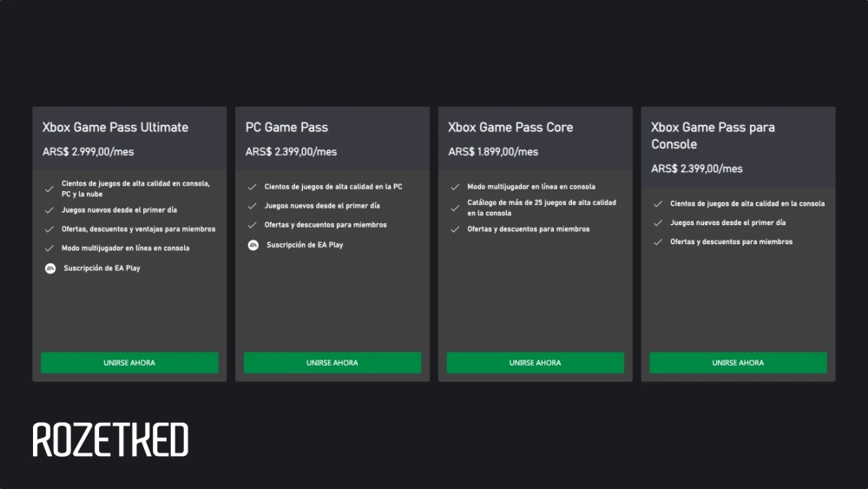The image size is (868, 489).
Task: Select the PC Game Pass heading
Action: [x=286, y=128]
